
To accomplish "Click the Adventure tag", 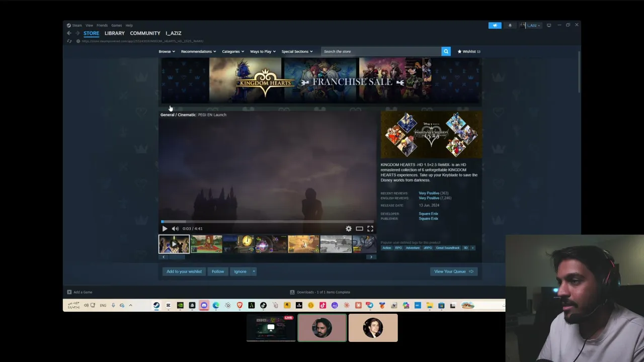I will tap(413, 248).
